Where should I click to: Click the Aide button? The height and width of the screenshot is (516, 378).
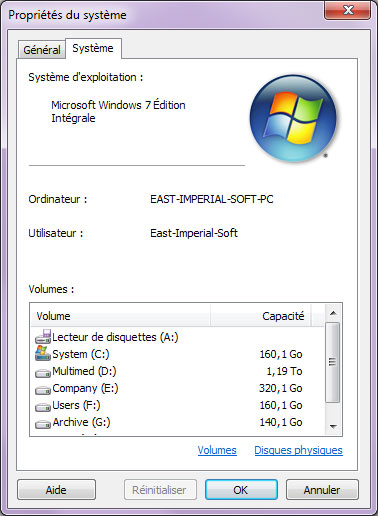click(x=56, y=490)
